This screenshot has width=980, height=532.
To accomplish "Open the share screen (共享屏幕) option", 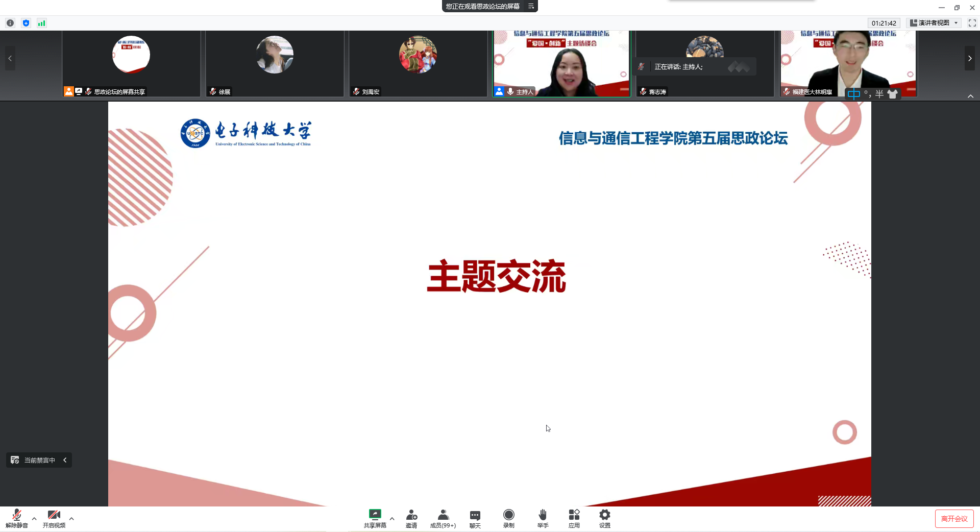I will pyautogui.click(x=375, y=518).
